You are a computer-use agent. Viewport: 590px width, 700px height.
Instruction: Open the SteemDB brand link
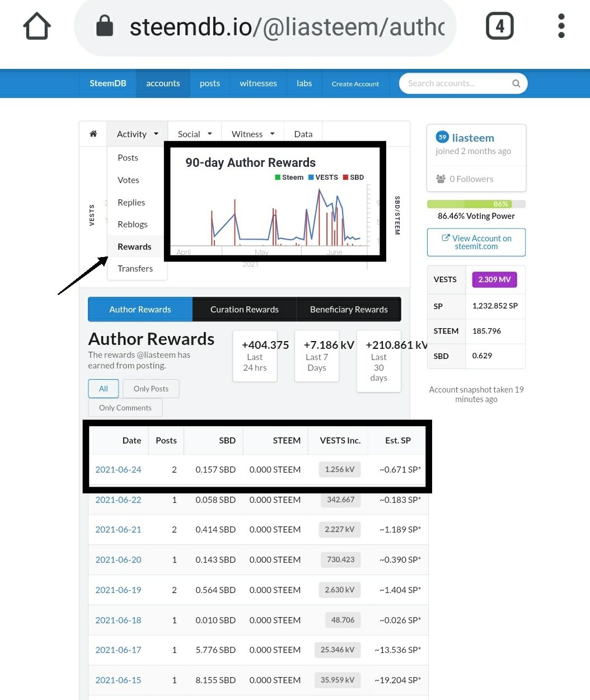(x=108, y=83)
